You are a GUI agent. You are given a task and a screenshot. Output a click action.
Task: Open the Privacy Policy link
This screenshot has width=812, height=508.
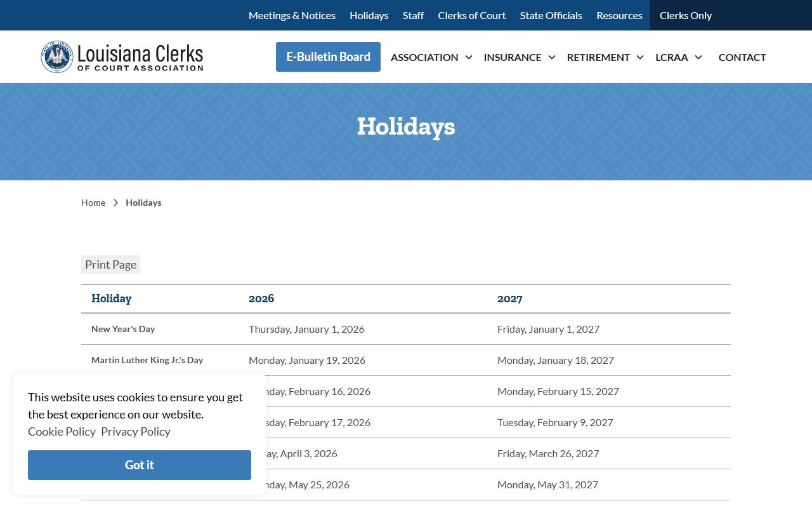point(136,432)
